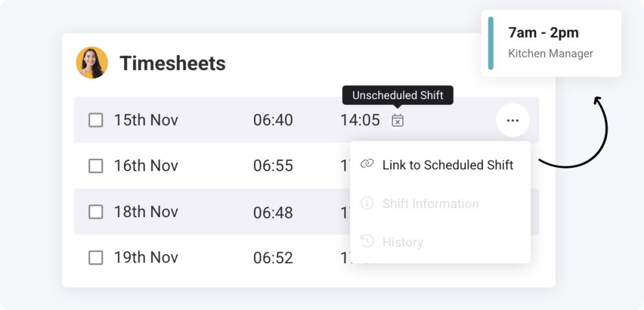
Task: Click the teal shift color bar
Action: click(x=490, y=43)
